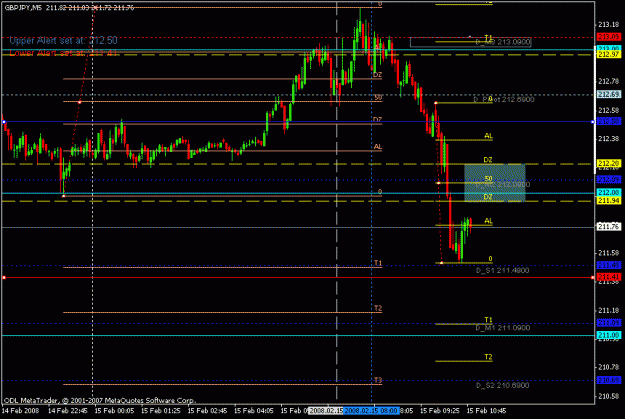Click the 210.58 price axis value
This screenshot has width=625, height=419.
coord(609,396)
